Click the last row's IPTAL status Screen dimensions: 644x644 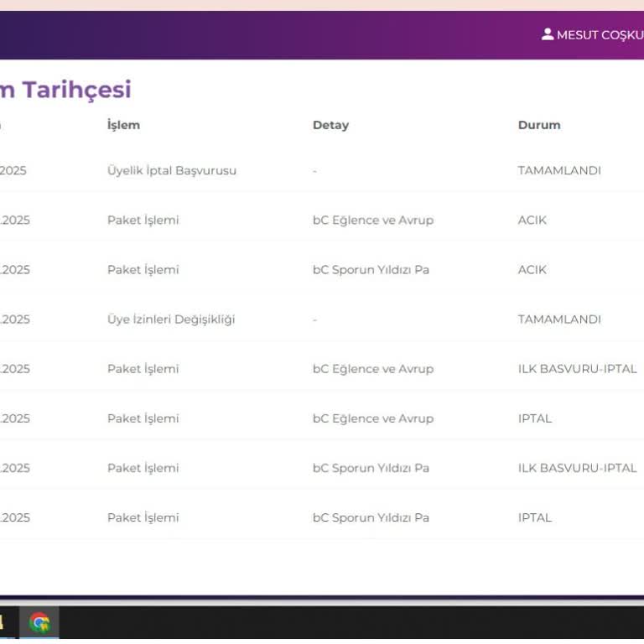(x=535, y=517)
